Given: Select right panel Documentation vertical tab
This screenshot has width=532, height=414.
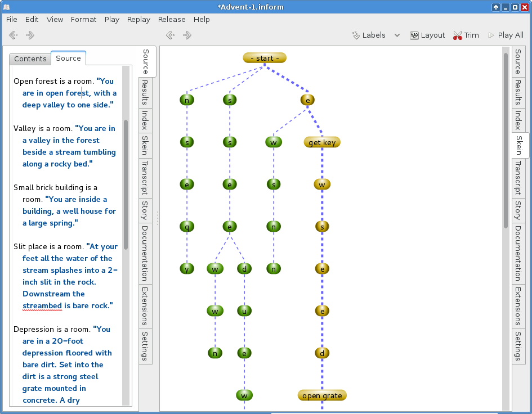Looking at the screenshot, I should tap(518, 253).
